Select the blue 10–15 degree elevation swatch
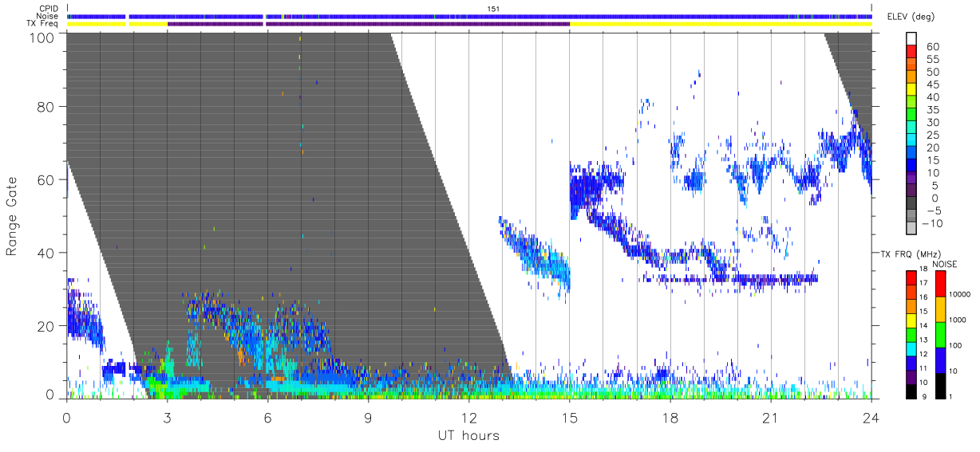The height and width of the screenshot is (452, 980). pyautogui.click(x=913, y=167)
